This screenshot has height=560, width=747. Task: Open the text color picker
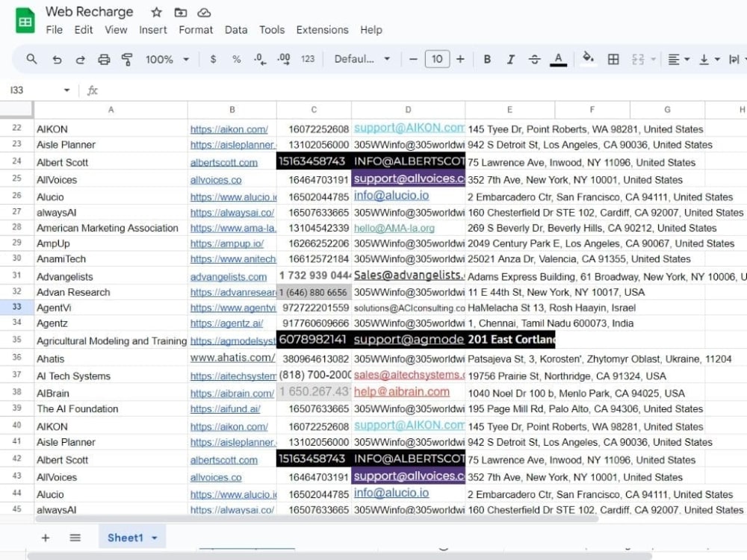(558, 59)
